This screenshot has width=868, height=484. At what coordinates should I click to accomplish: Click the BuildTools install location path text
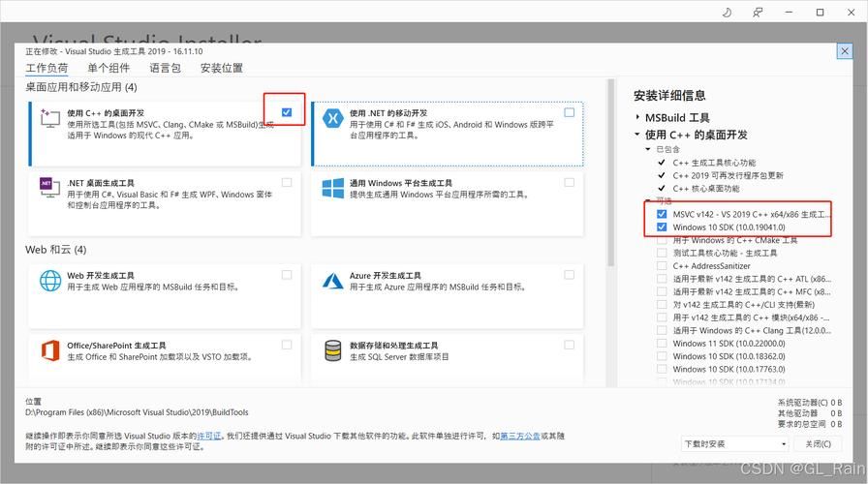(137, 412)
